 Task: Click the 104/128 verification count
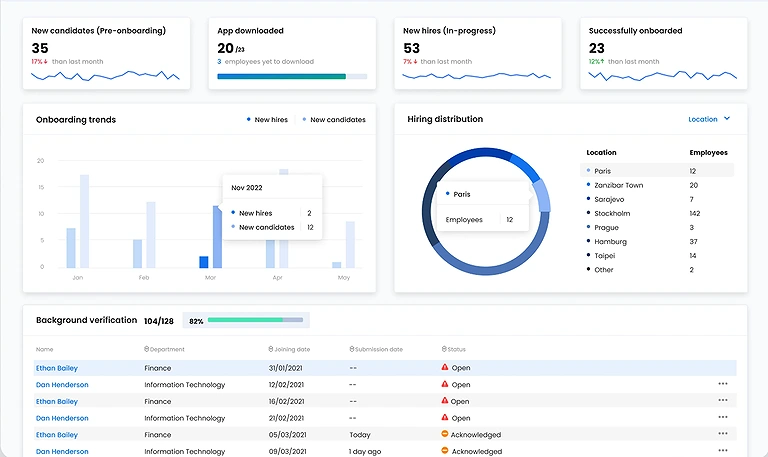coord(159,321)
